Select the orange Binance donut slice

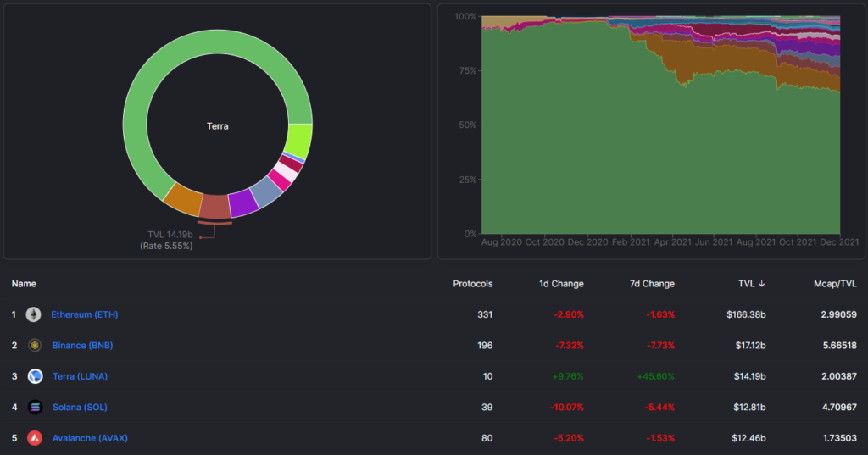click(x=182, y=197)
